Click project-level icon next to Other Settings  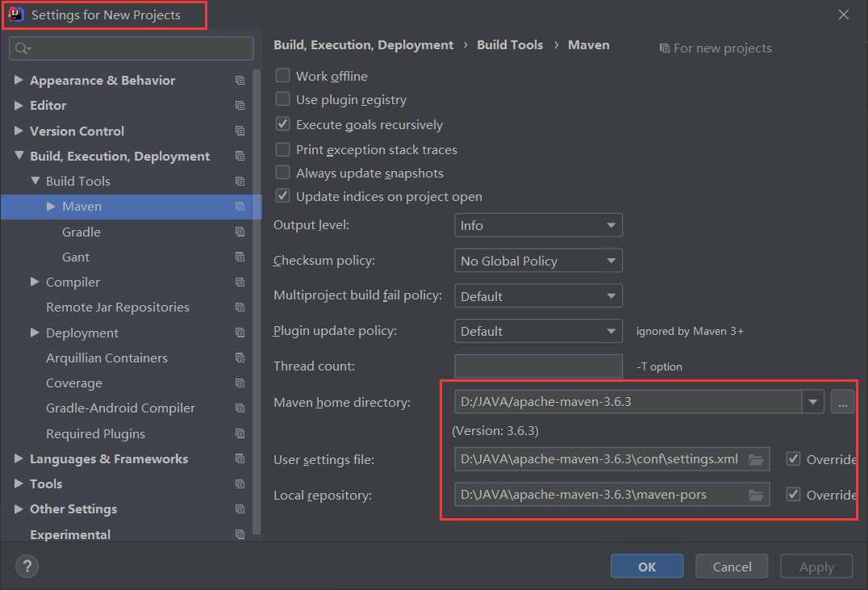click(x=240, y=508)
